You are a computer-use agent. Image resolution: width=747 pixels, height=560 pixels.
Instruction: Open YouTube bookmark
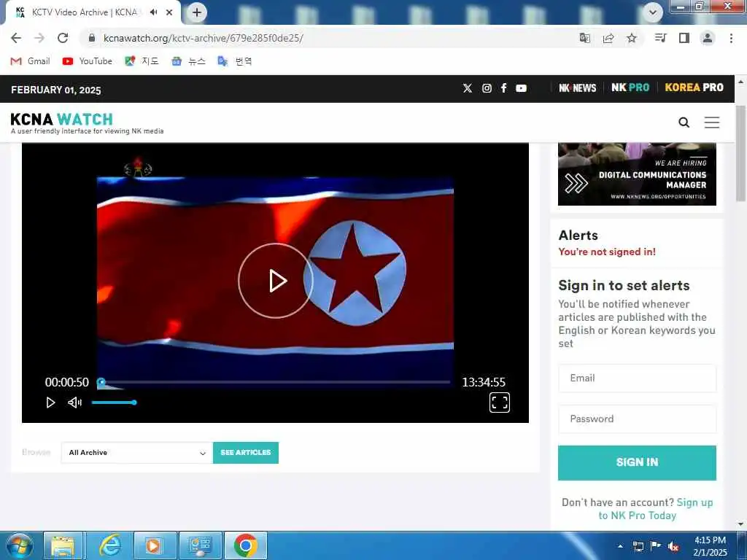coord(88,61)
